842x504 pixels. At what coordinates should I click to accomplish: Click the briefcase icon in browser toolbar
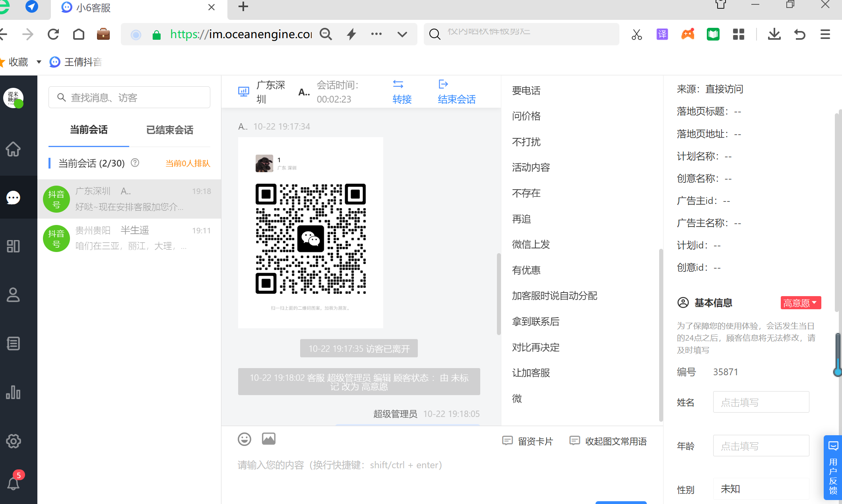(103, 34)
